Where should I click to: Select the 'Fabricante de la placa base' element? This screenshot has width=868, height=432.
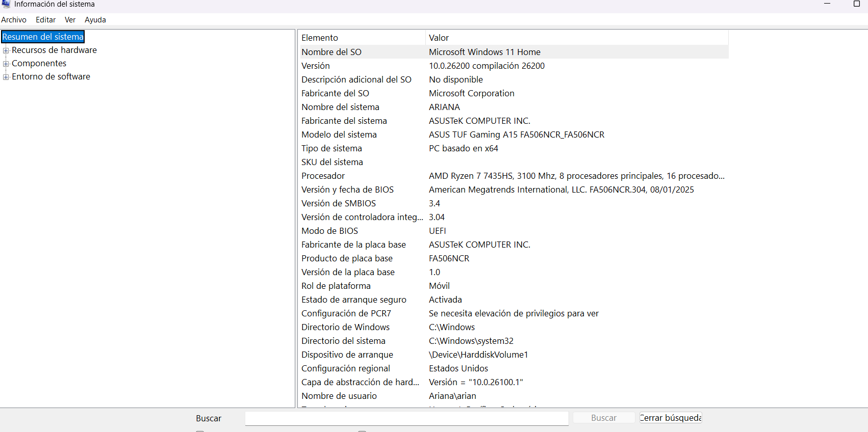coord(353,245)
